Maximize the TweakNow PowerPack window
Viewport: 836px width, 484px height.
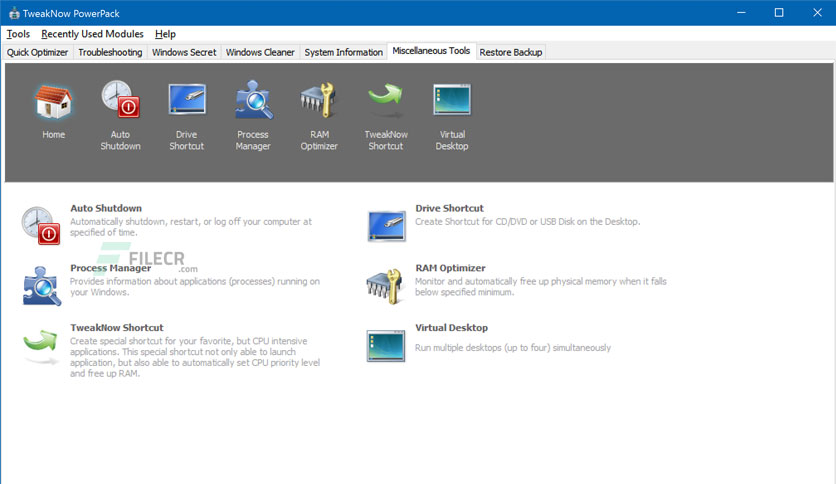coord(779,13)
